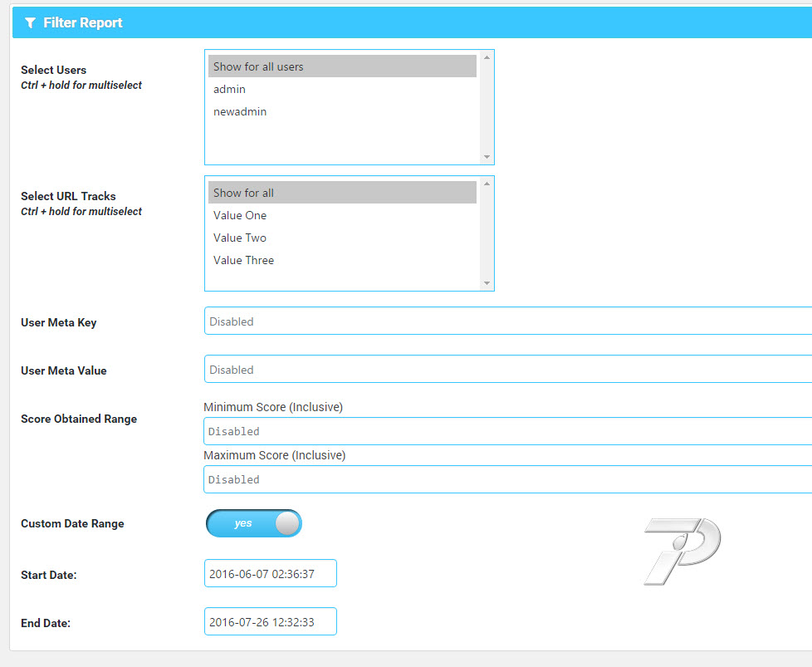812x667 pixels.
Task: Click the Filter Report header title
Action: click(83, 22)
